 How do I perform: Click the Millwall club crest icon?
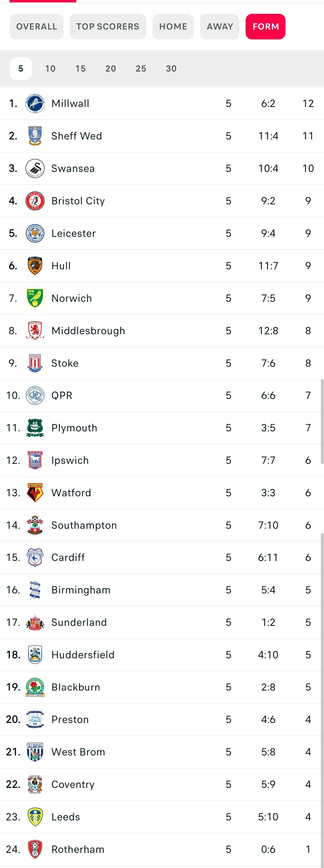point(35,104)
